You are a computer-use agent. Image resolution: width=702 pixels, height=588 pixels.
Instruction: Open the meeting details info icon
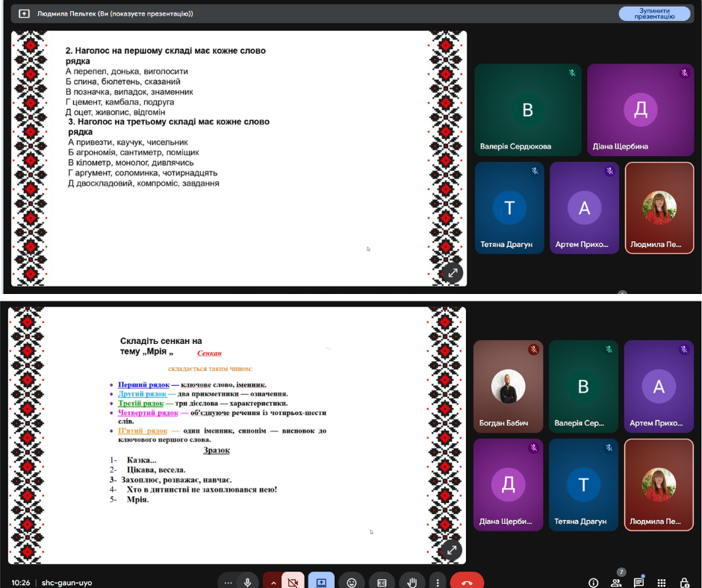pyautogui.click(x=594, y=583)
